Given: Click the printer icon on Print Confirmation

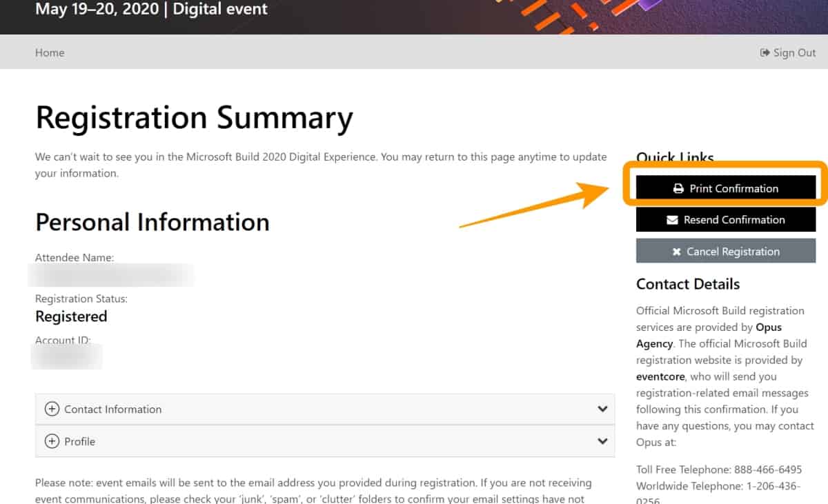Looking at the screenshot, I should (678, 189).
